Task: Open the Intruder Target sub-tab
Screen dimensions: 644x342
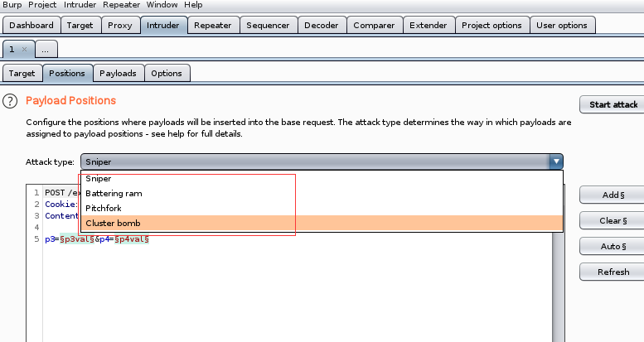Action: click(22, 73)
